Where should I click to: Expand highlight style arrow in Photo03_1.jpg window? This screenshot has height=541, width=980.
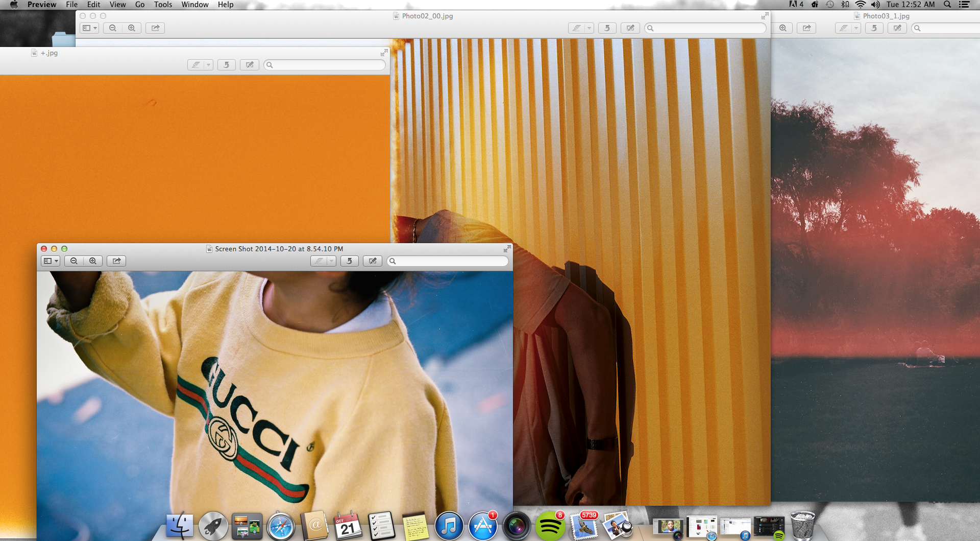tap(856, 28)
